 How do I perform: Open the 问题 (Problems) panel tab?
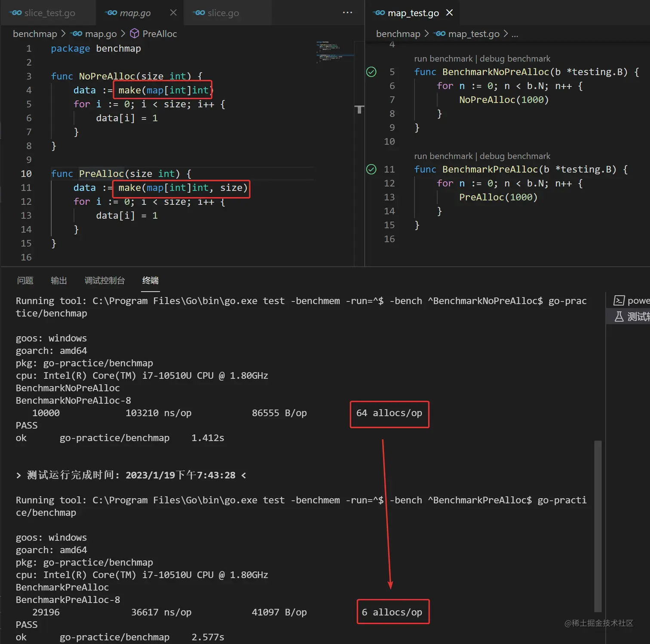click(25, 281)
